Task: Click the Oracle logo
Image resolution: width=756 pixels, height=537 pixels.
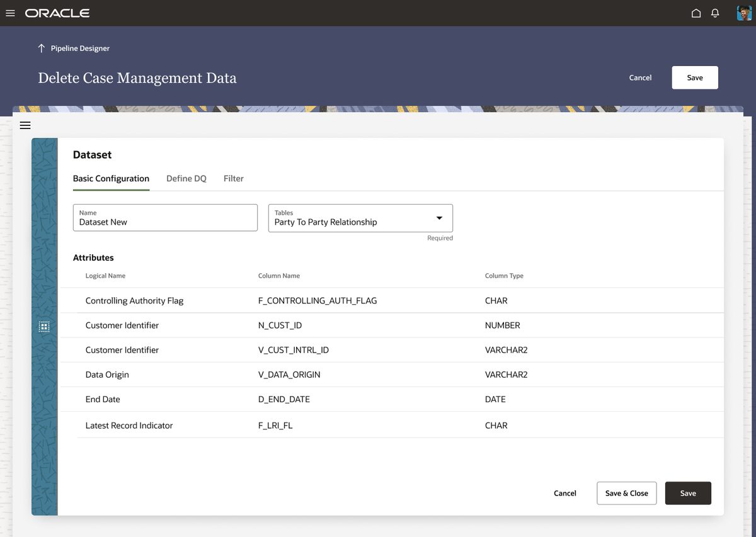Action: [57, 13]
